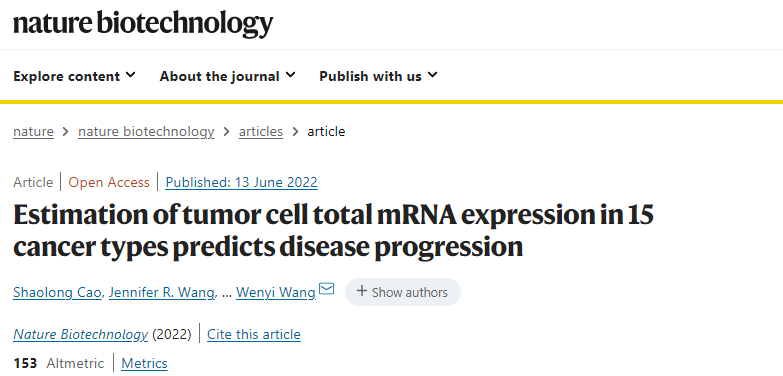Screen dimensions: 783x376
Task: Click the plus icon in Show authors
Action: pos(362,291)
